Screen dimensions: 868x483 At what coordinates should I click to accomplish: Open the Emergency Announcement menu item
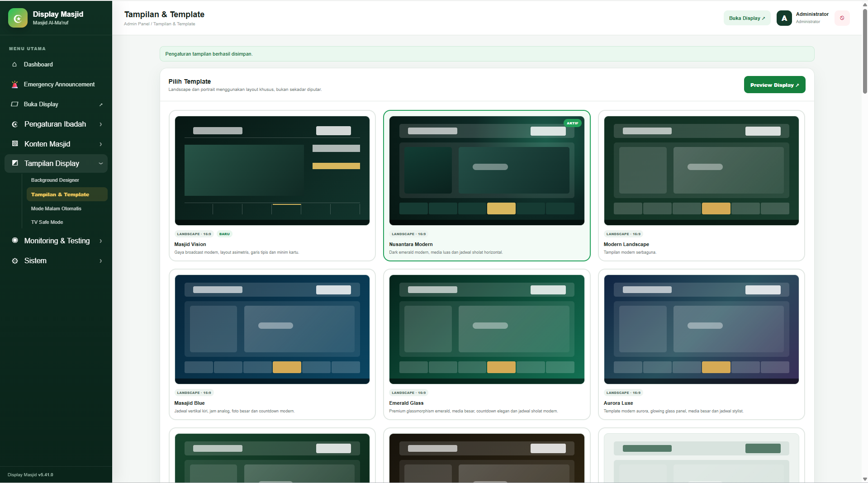point(56,85)
